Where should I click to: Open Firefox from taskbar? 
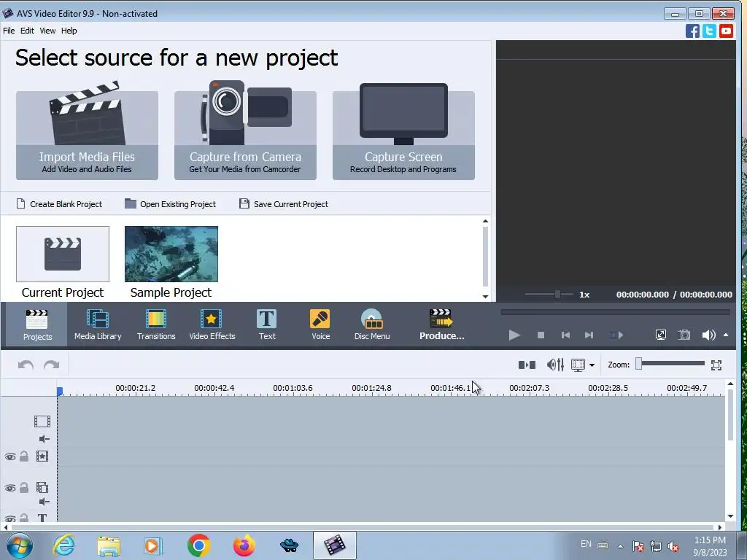point(244,545)
